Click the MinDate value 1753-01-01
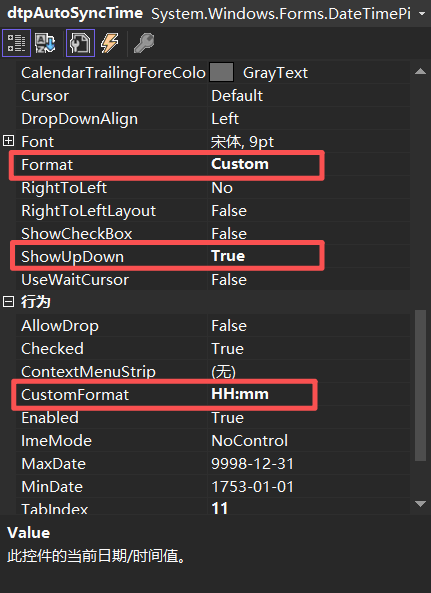Image resolution: width=431 pixels, height=593 pixels. 252,487
